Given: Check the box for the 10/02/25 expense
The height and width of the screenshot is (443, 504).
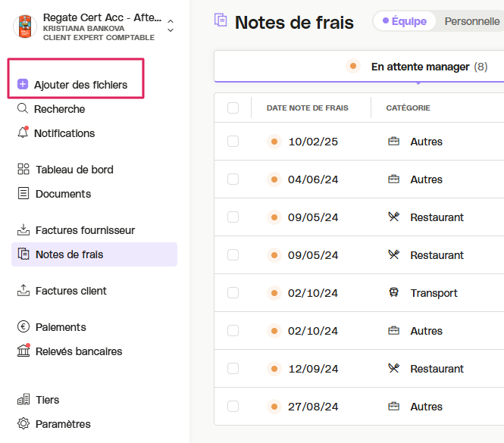Looking at the screenshot, I should coord(233,142).
